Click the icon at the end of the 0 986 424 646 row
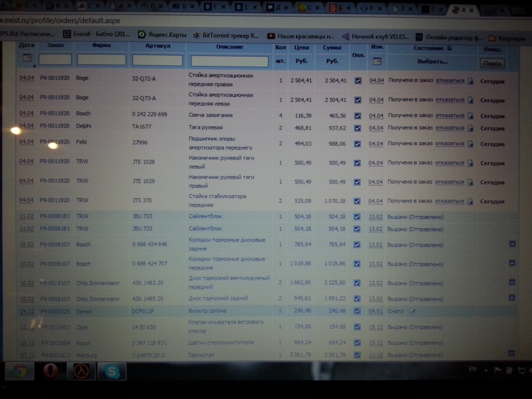The height and width of the screenshot is (399, 532). pyautogui.click(x=512, y=244)
